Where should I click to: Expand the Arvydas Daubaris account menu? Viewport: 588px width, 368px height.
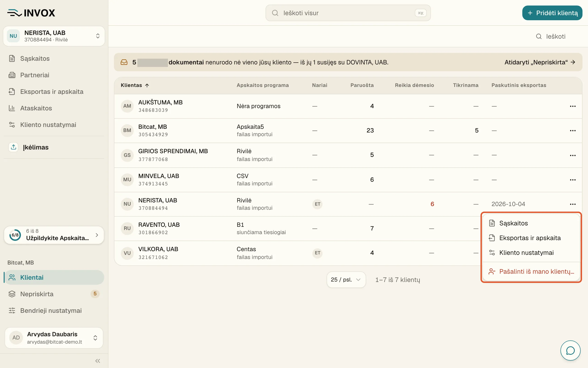pos(54,338)
